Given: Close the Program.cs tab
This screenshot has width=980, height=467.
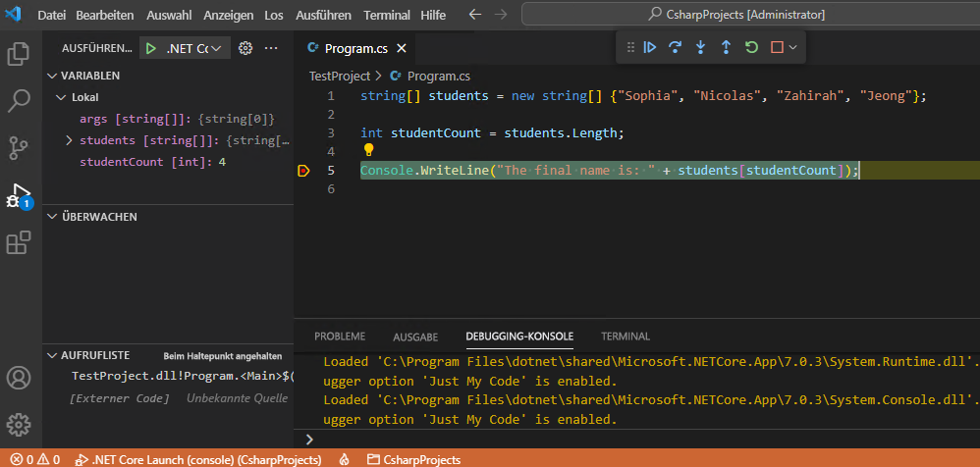Looking at the screenshot, I should 402,49.
